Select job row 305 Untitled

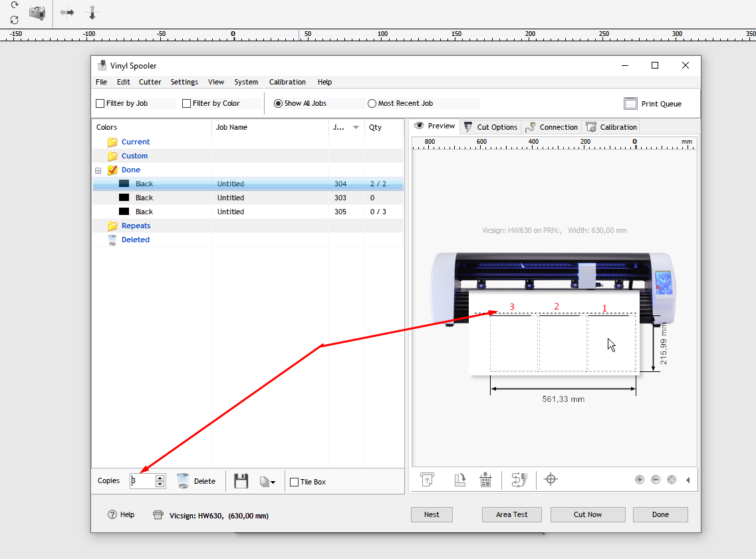(x=248, y=212)
